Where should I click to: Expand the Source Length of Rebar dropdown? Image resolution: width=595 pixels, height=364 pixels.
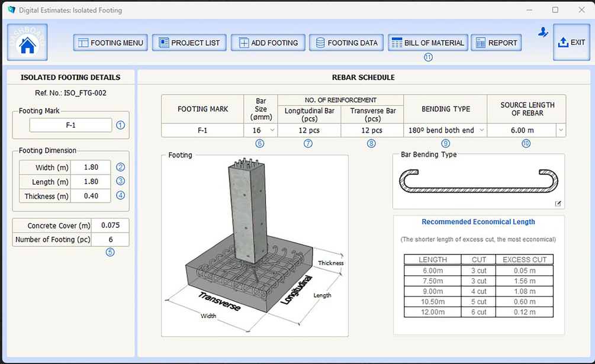561,130
